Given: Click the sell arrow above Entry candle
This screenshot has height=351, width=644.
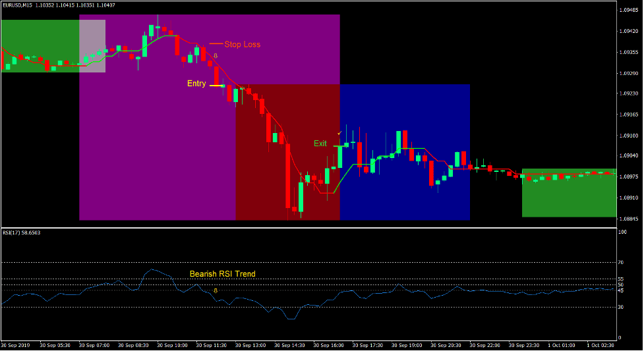Looking at the screenshot, I should (216, 56).
